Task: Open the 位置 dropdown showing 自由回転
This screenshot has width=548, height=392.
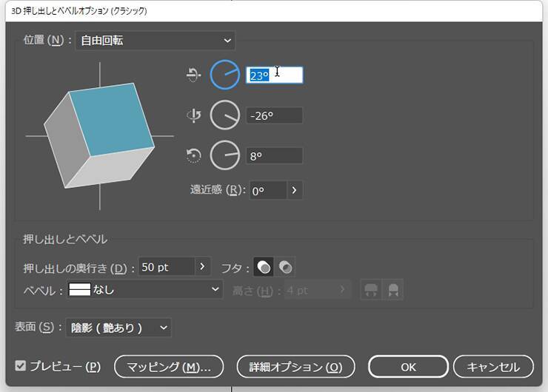Action: tap(155, 41)
